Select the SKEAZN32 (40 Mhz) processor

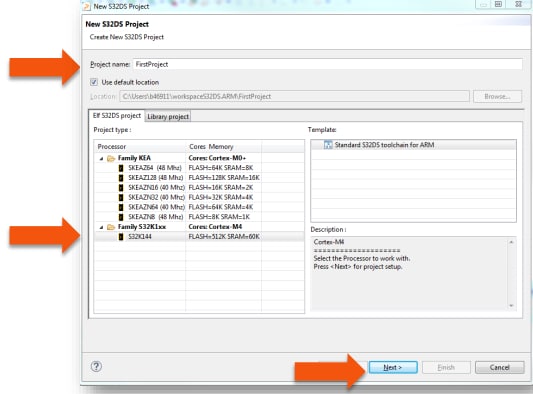(x=156, y=197)
